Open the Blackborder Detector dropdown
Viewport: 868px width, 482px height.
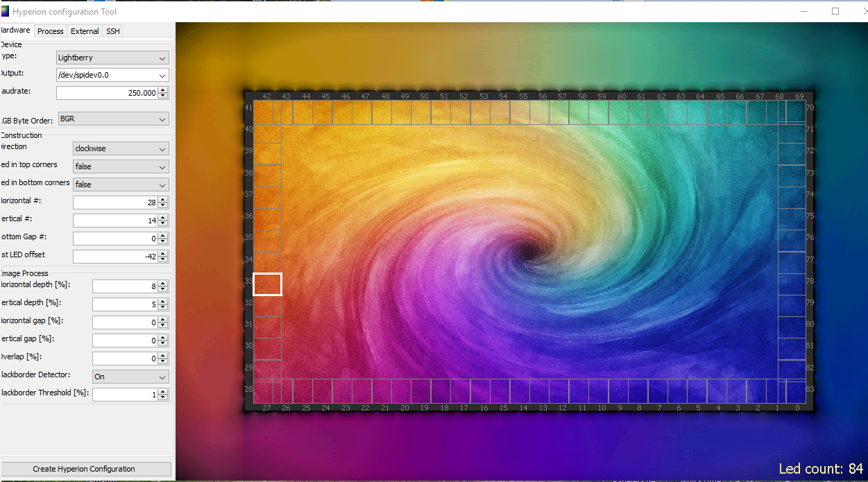(130, 377)
